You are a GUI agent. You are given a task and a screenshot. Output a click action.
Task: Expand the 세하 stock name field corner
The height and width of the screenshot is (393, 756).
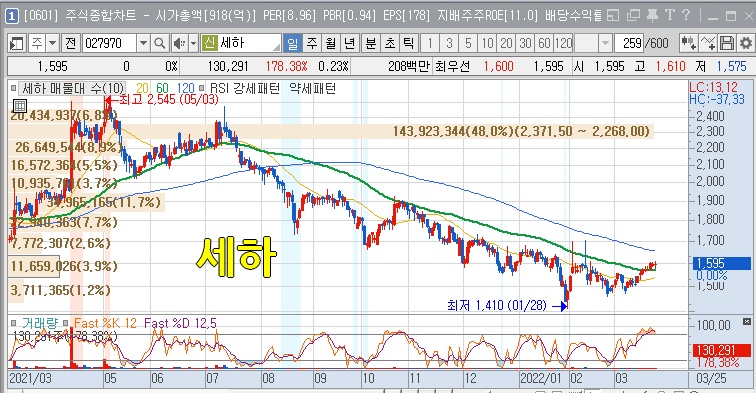click(x=276, y=47)
